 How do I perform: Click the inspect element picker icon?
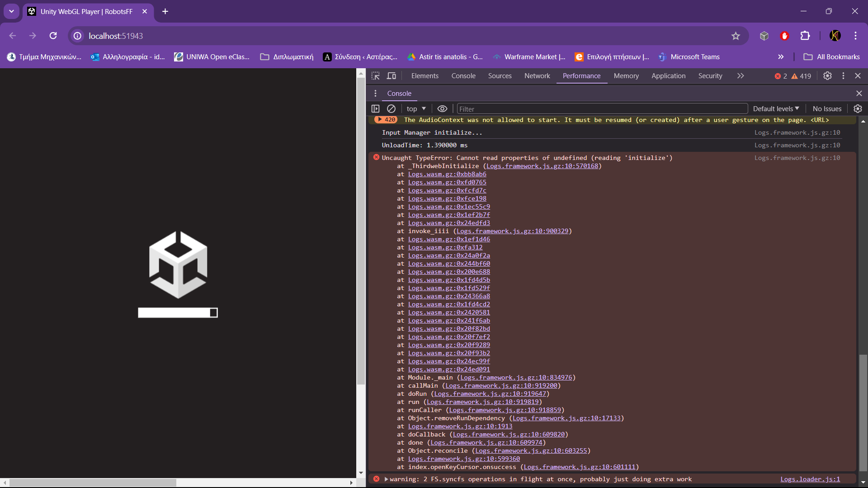pyautogui.click(x=375, y=76)
